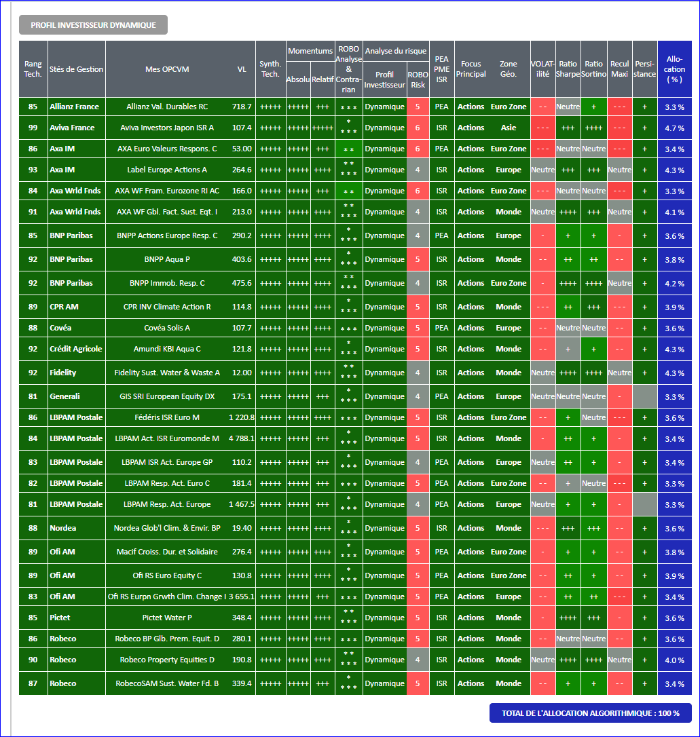Click the Profil Investisseur Dynamique button
700x737 pixels.
pos(93,25)
